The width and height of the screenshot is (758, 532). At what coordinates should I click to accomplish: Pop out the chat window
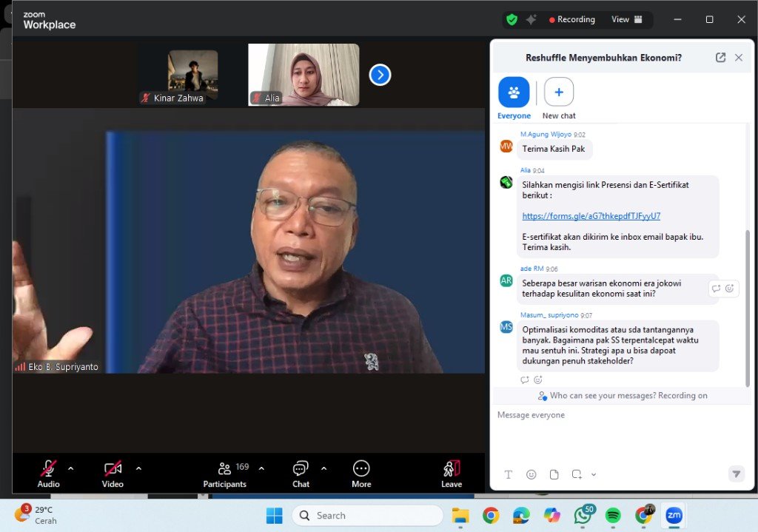click(x=720, y=58)
